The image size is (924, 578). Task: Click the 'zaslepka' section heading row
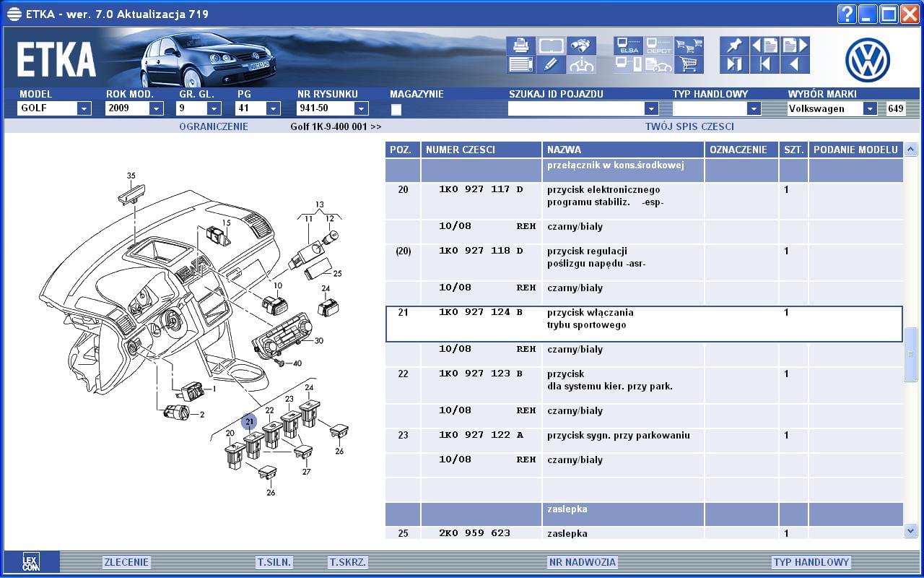coord(644,514)
